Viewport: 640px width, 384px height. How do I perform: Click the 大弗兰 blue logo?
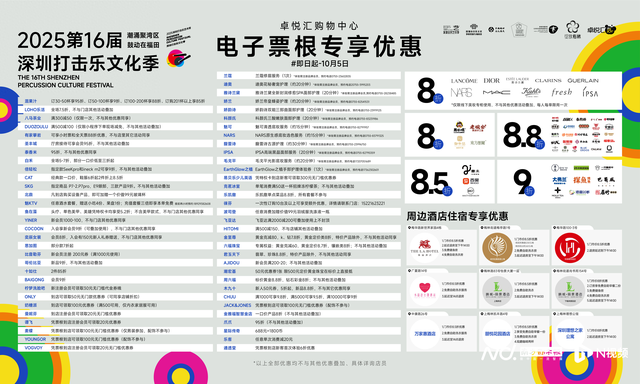559,180
